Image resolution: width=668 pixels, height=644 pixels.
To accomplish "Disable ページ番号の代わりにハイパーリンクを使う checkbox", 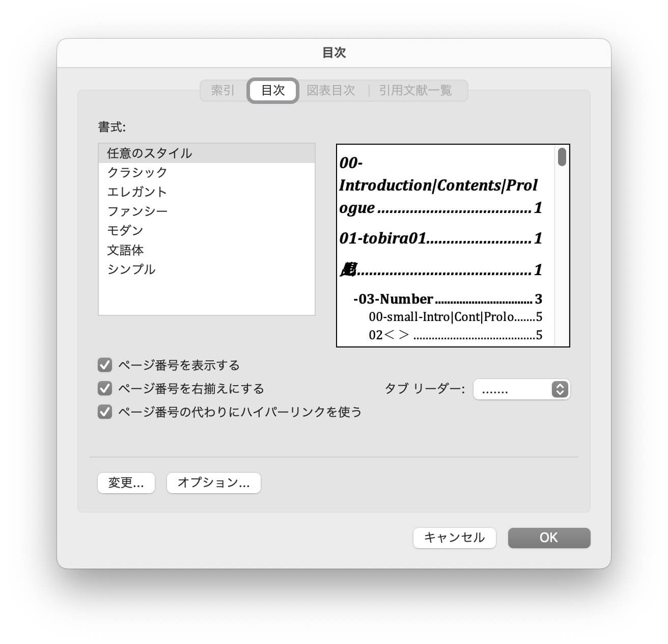I will tap(105, 412).
